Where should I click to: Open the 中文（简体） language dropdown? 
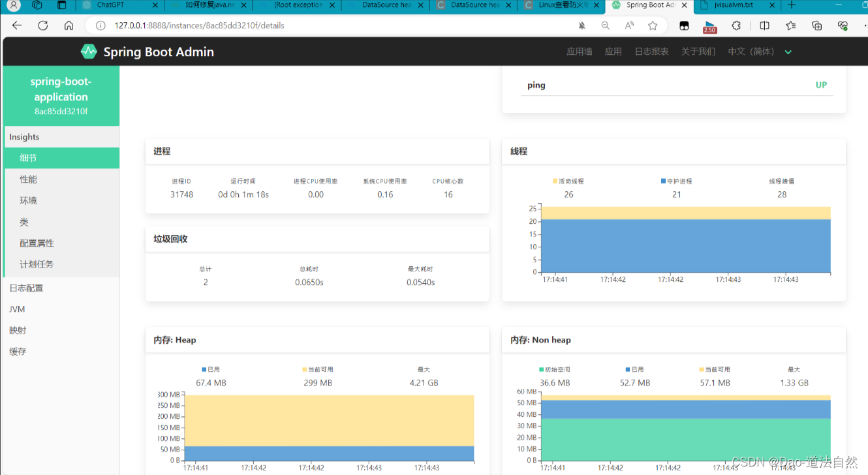click(x=760, y=52)
